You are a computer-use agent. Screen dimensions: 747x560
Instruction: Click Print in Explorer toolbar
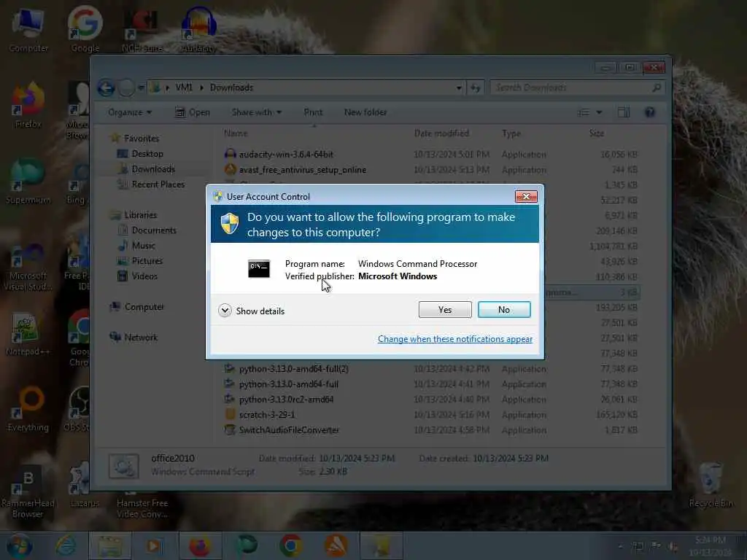313,112
